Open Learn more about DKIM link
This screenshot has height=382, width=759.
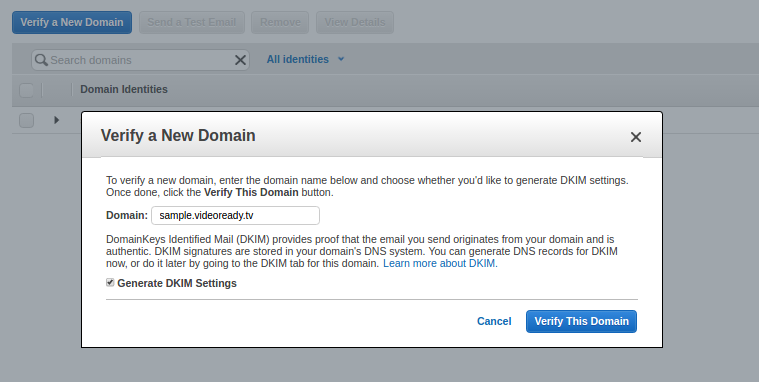click(x=439, y=263)
